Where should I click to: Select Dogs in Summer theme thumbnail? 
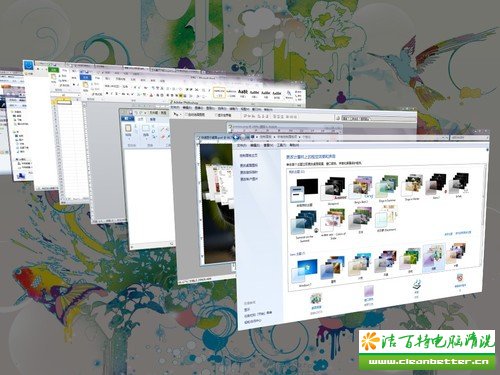(x=387, y=187)
